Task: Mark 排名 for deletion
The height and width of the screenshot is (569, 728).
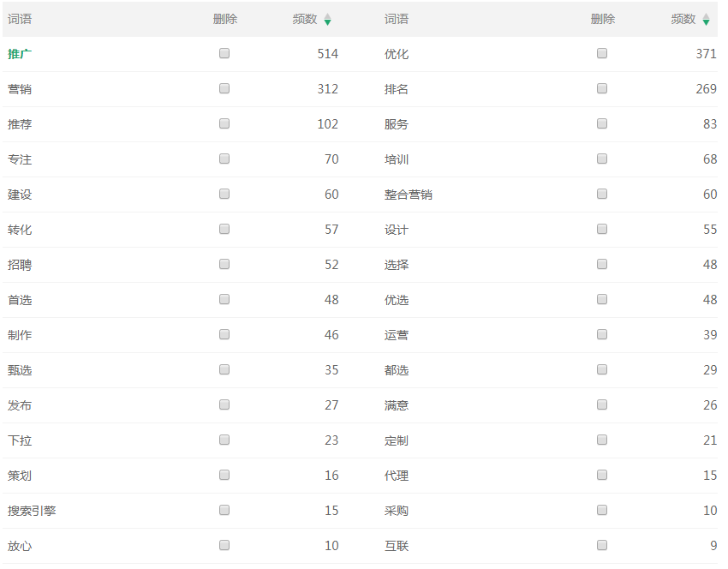Action: point(602,88)
